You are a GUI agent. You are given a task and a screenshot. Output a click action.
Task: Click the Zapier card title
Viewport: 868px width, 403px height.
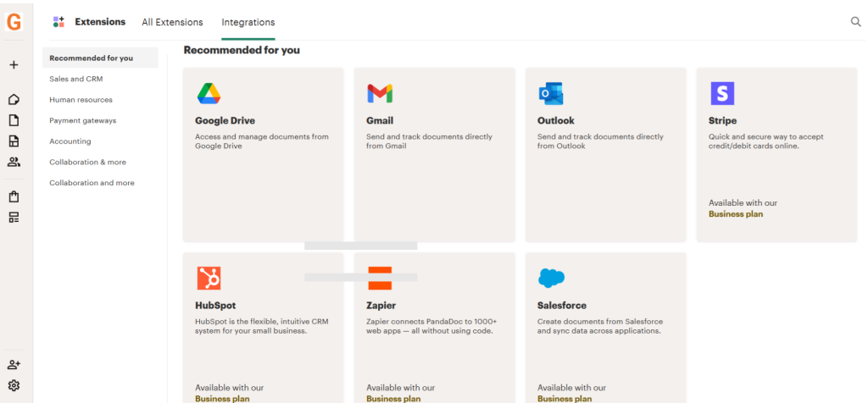click(381, 305)
